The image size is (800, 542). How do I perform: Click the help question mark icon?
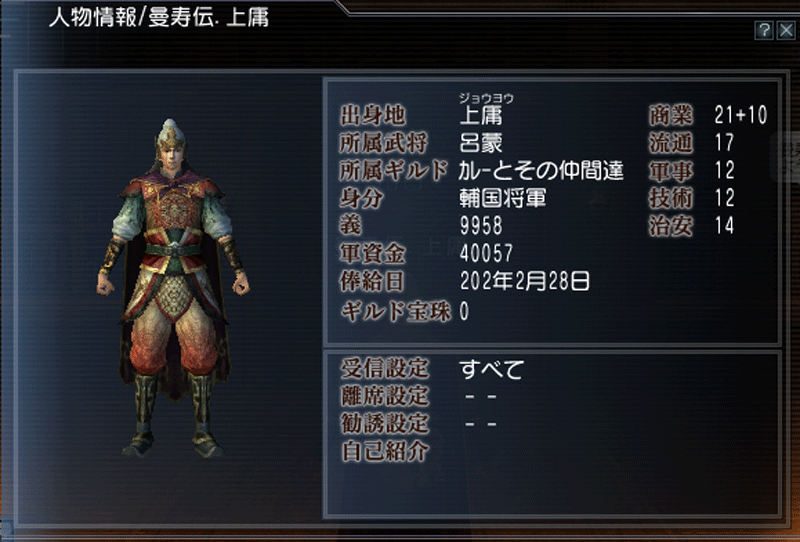pos(763,31)
